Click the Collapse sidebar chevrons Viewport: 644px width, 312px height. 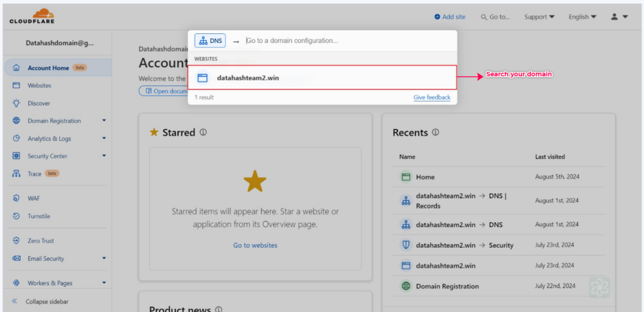(15, 301)
